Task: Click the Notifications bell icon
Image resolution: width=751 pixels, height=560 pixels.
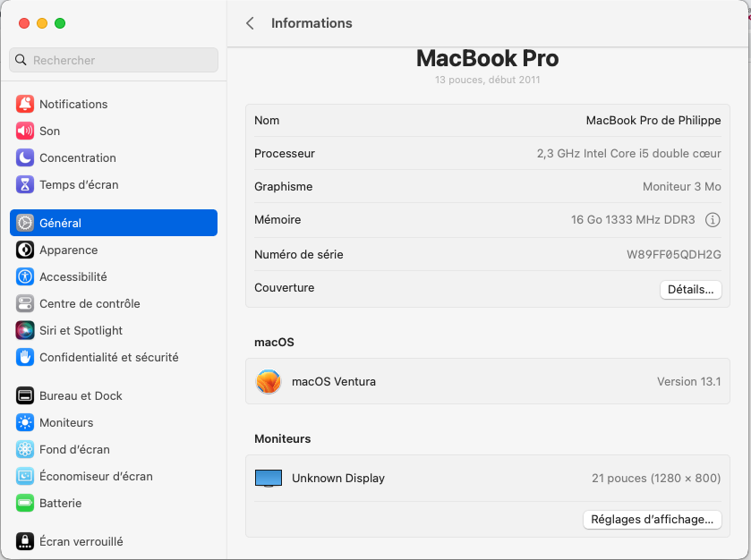Action: [x=25, y=104]
